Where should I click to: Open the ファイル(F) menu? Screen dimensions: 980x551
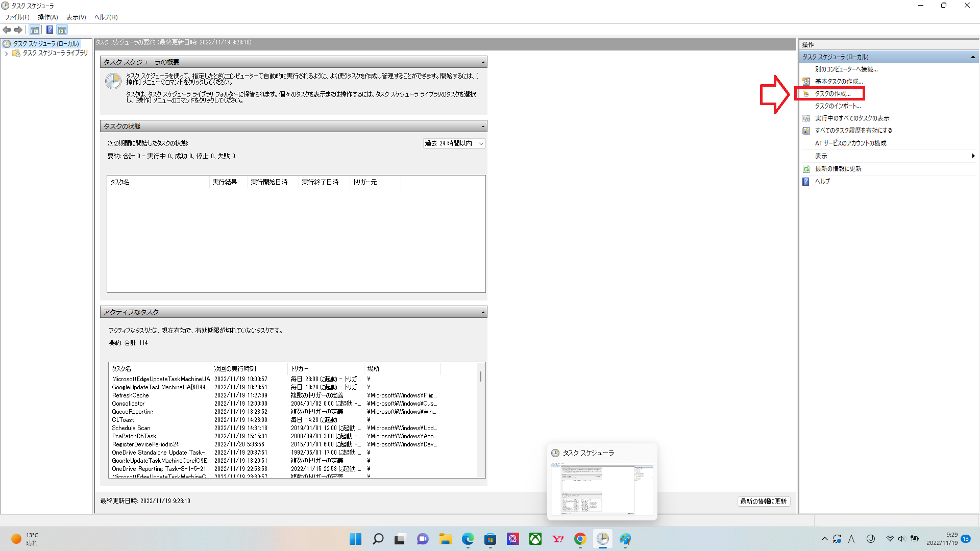pyautogui.click(x=17, y=17)
